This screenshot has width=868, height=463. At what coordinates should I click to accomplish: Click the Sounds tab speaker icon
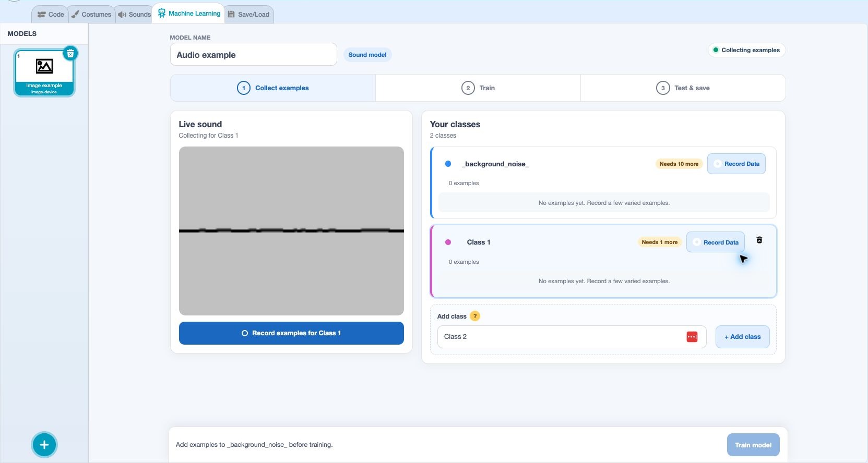122,15
